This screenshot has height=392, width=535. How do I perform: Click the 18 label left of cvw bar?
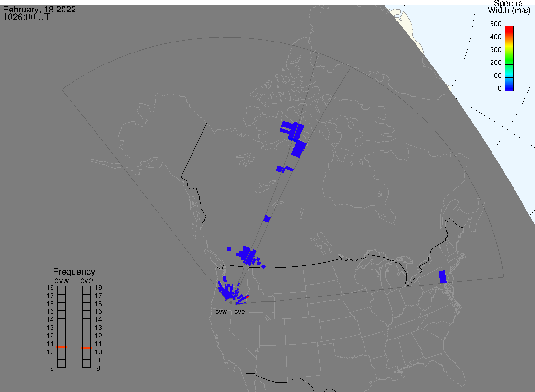pyautogui.click(x=50, y=287)
